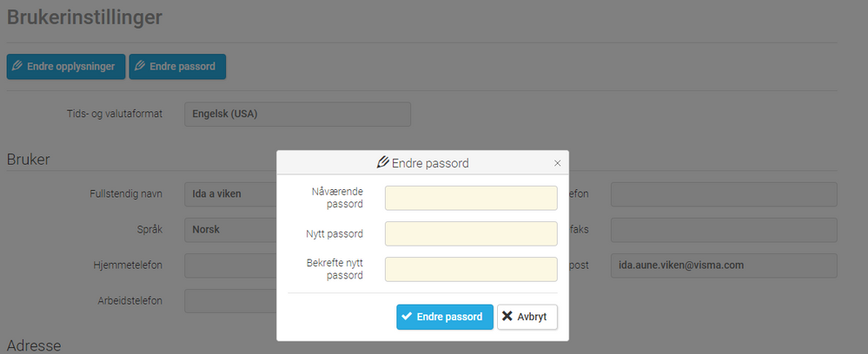Open the Språk field showing Norsk
The image size is (868, 354).
[231, 230]
